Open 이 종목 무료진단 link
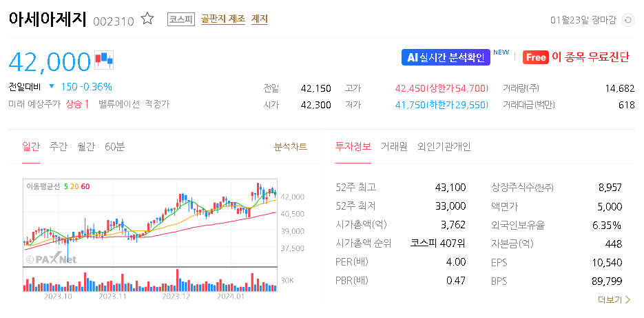The height and width of the screenshot is (318, 644). [590, 57]
